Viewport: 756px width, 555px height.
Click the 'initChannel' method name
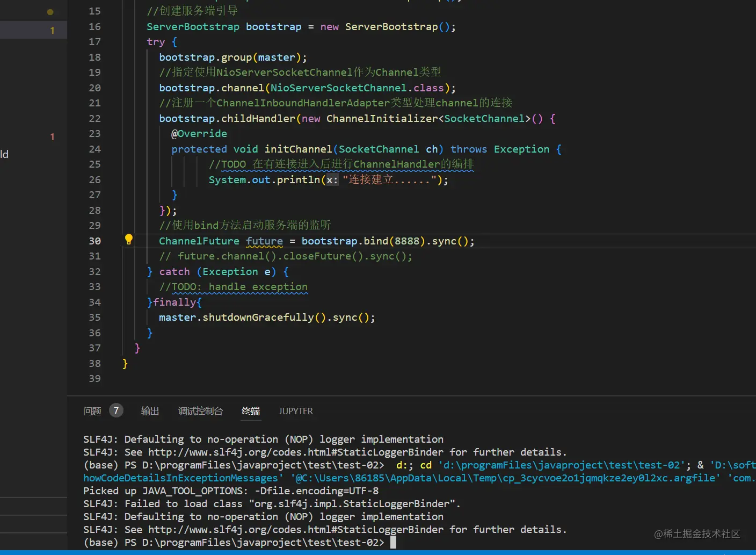[x=298, y=149]
